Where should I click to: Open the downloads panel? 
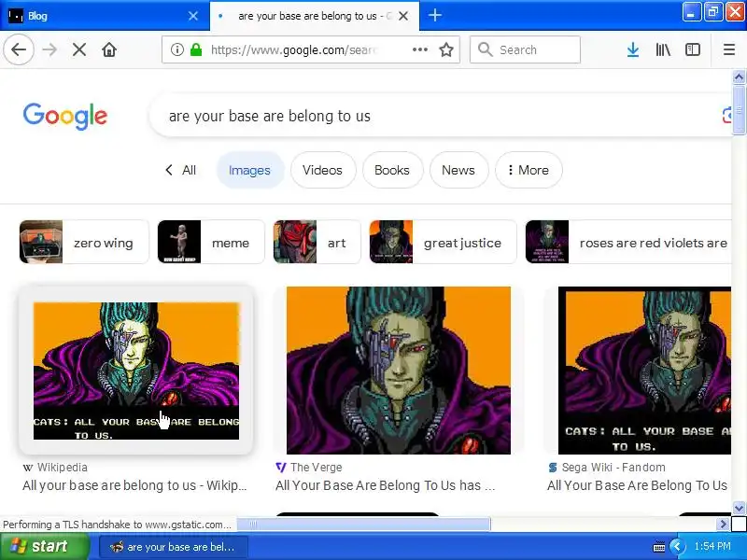tap(633, 49)
